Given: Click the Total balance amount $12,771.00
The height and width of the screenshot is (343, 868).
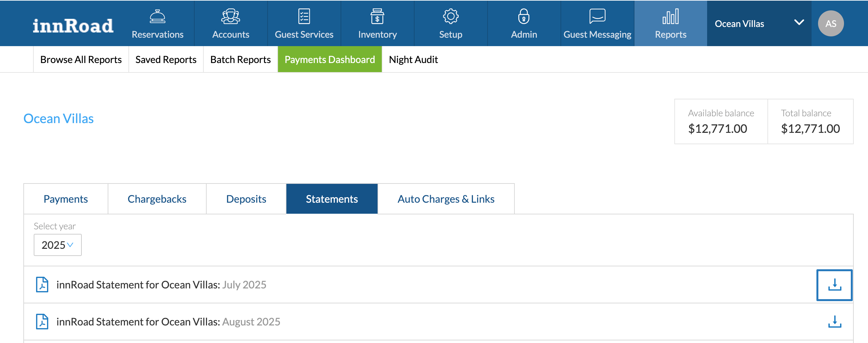Looking at the screenshot, I should pos(810,129).
